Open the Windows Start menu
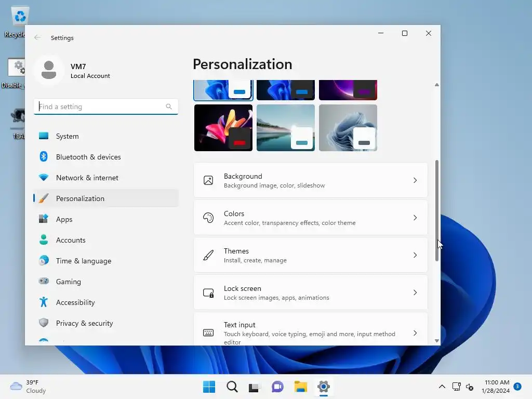The height and width of the screenshot is (399, 532). coord(209,387)
